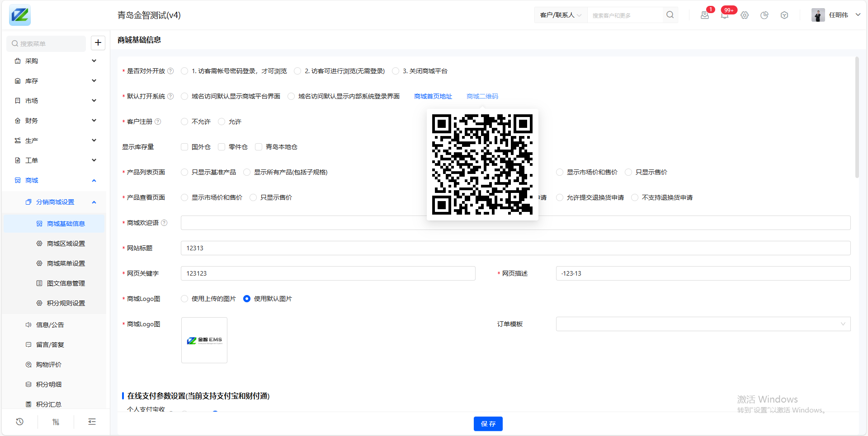The image size is (868, 436).
Task: Click the 商城二维码 link
Action: point(482,96)
